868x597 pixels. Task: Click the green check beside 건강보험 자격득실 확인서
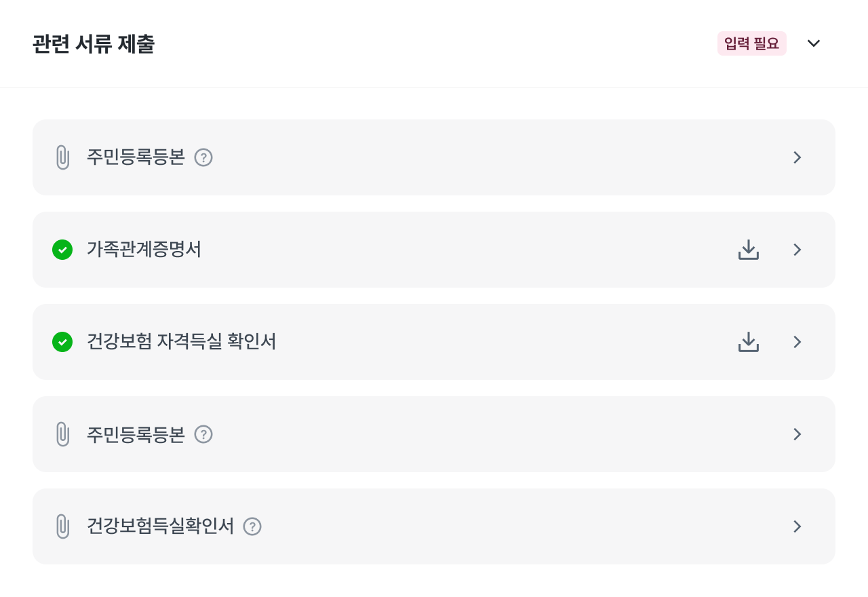coord(62,342)
